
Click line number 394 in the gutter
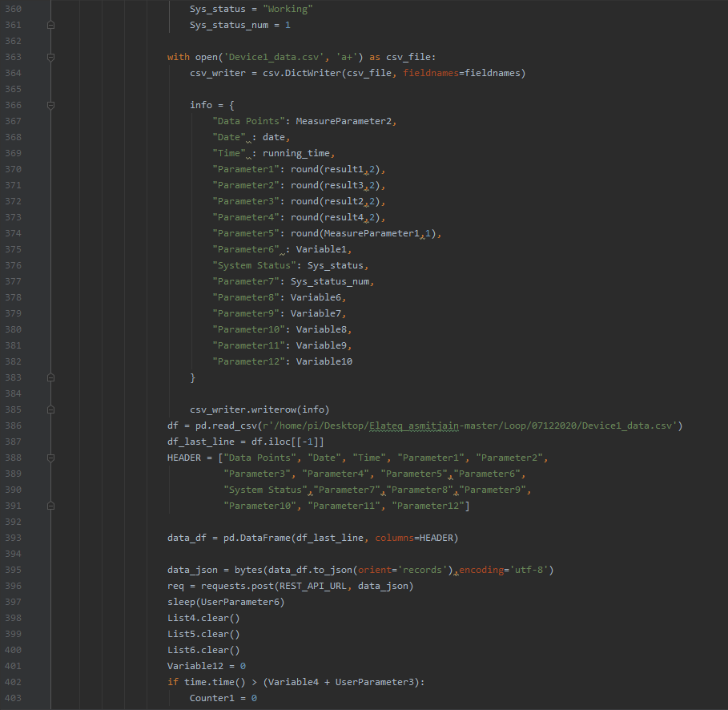[x=13, y=554]
